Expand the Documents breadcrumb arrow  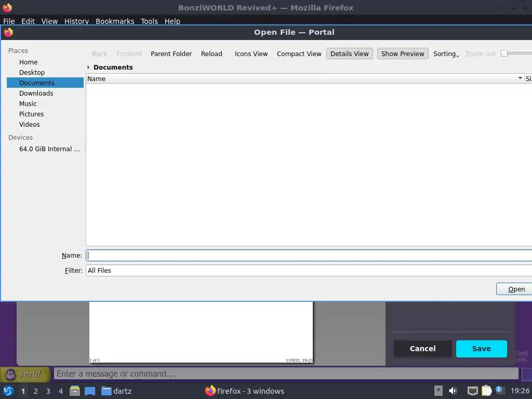(x=88, y=67)
